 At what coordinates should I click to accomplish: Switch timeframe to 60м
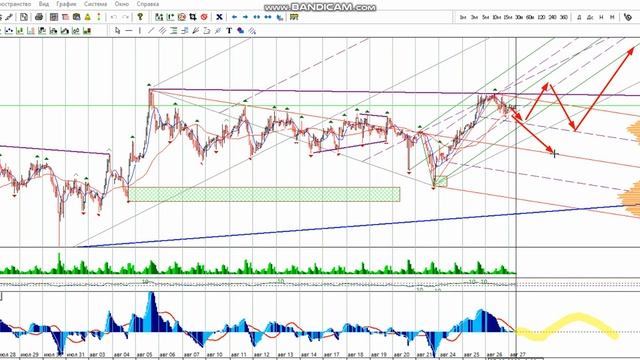(530, 17)
